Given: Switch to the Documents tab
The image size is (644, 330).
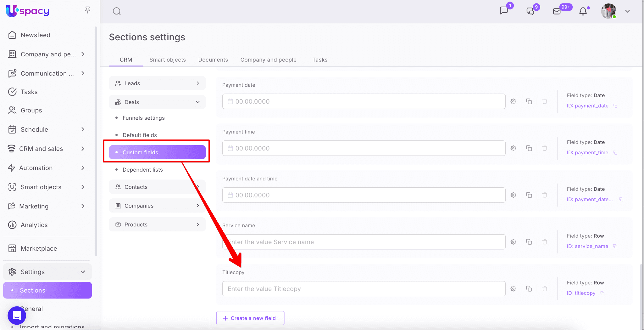Looking at the screenshot, I should (213, 60).
